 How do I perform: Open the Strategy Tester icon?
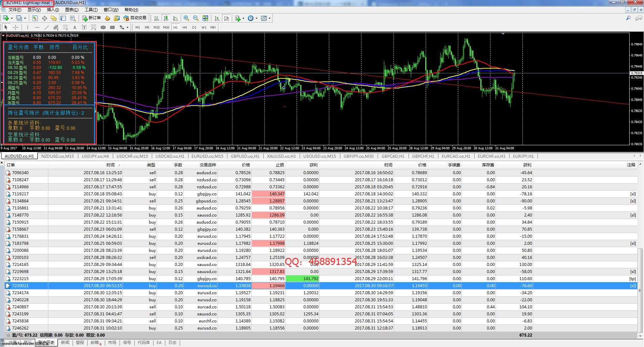(73, 18)
